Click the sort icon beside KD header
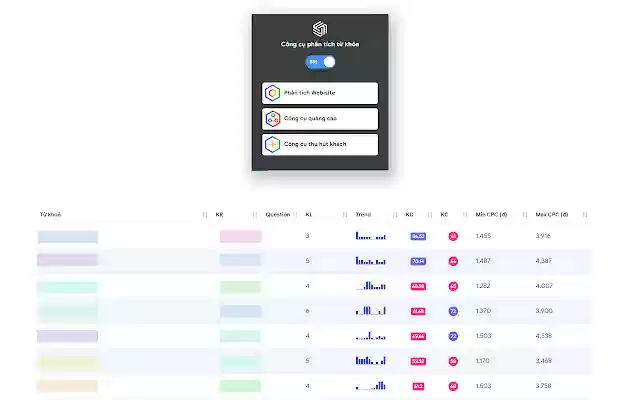The image size is (640, 400). tap(430, 215)
